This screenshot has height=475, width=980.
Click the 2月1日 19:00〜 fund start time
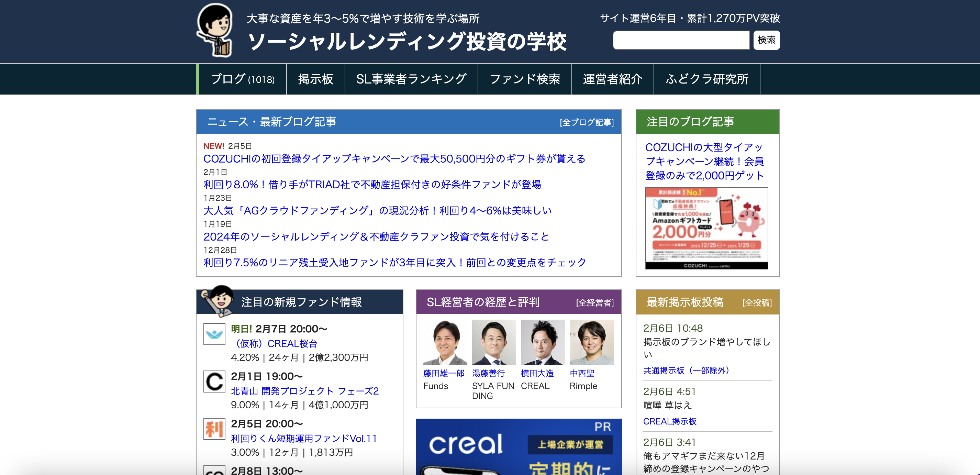[267, 376]
